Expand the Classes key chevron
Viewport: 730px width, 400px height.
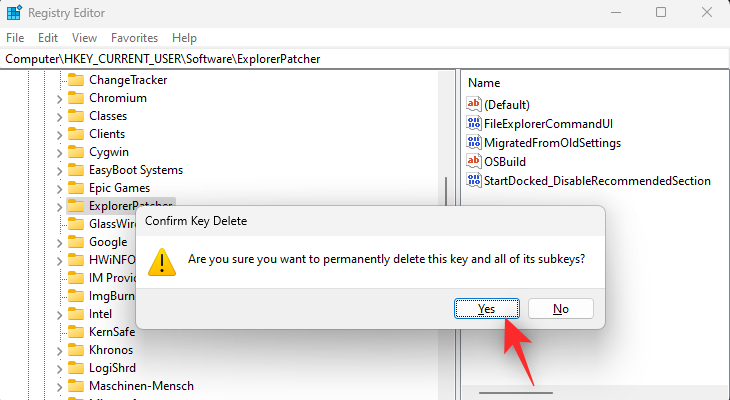pos(59,116)
